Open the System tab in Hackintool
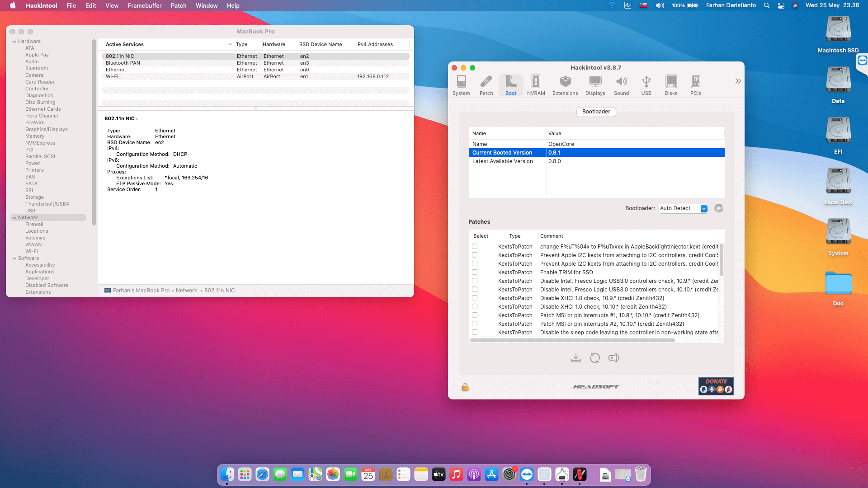The image size is (868, 488). tap(461, 84)
